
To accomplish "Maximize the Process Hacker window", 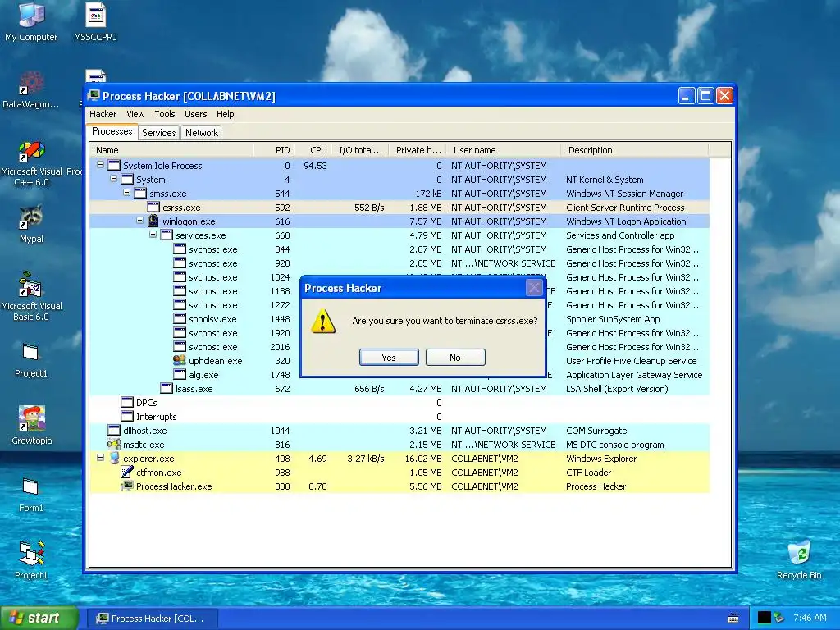I will (x=705, y=96).
